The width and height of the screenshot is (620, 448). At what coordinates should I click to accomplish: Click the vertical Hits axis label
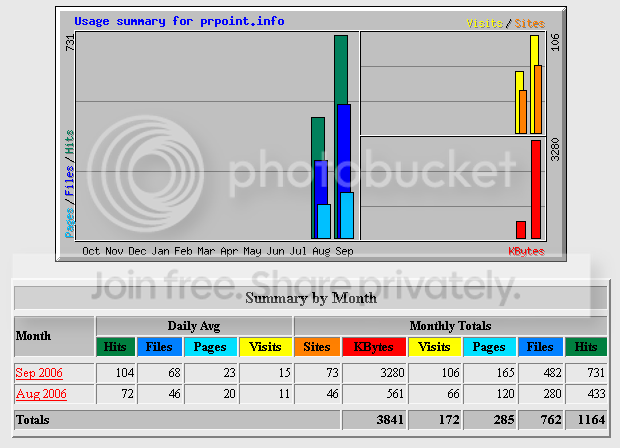click(69, 142)
